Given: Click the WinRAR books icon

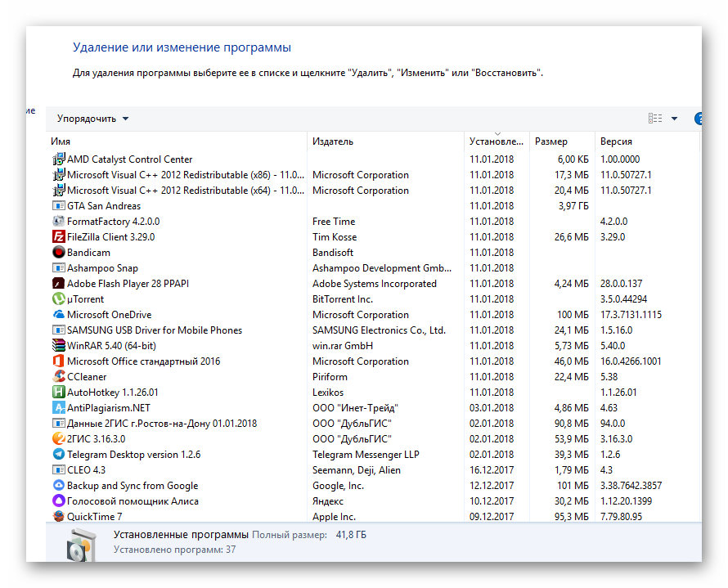Looking at the screenshot, I should tap(58, 346).
